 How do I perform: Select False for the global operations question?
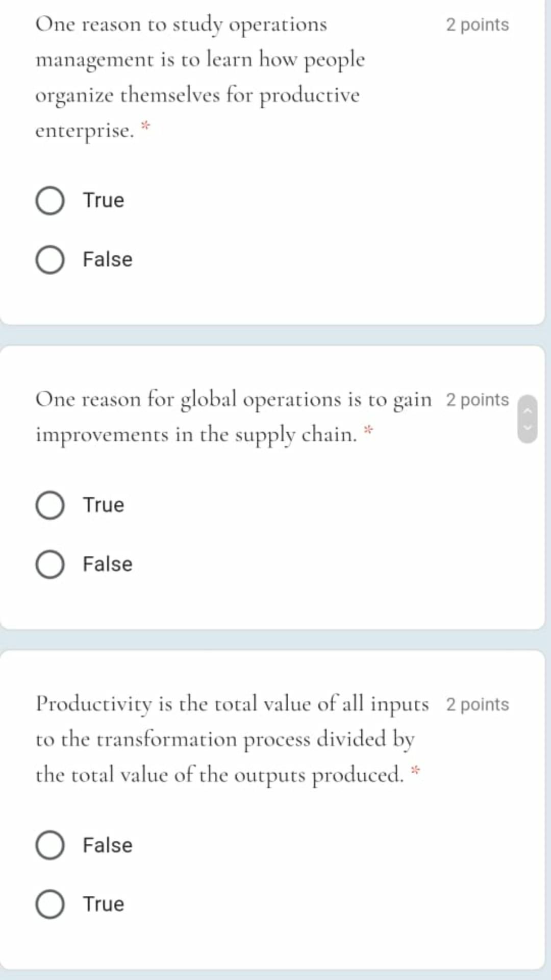pos(49,564)
